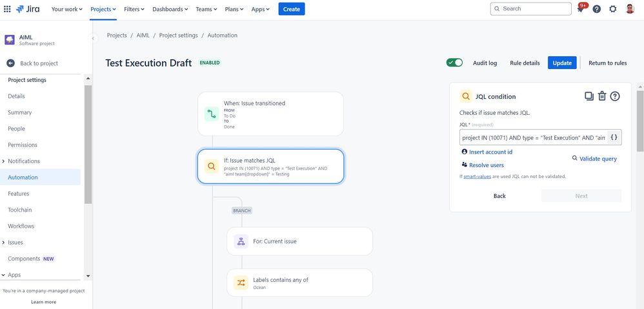644x309 pixels.
Task: Open the Dashboards dropdown
Action: [x=170, y=9]
